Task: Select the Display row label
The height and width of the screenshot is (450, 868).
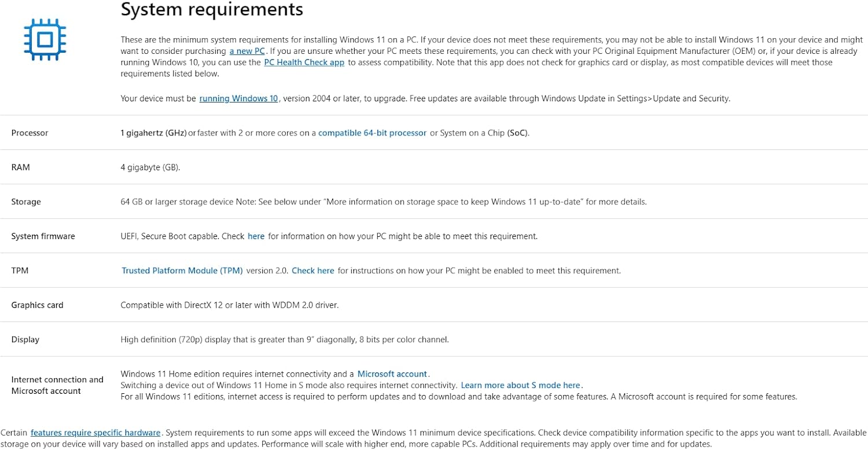Action: (25, 339)
